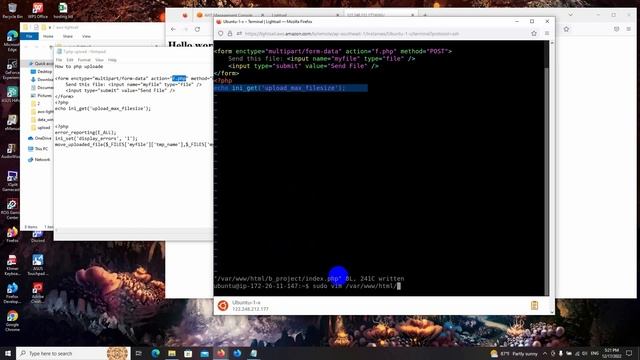Select Desktop in Explorer sidebar
Viewport: 640px width, 360px height.
pos(42,71)
